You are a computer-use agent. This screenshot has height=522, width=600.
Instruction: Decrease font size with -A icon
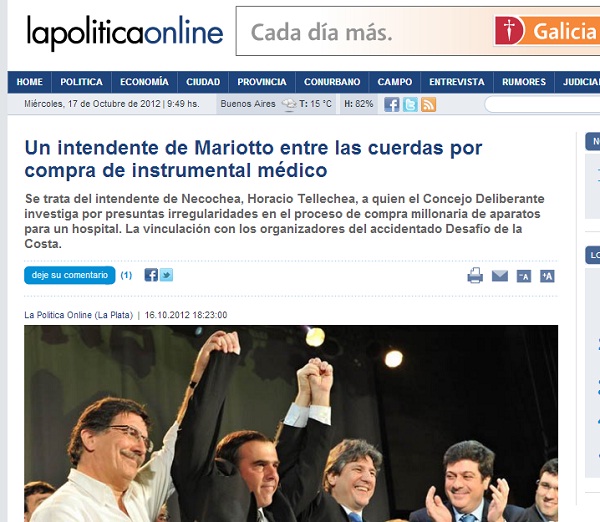(524, 276)
